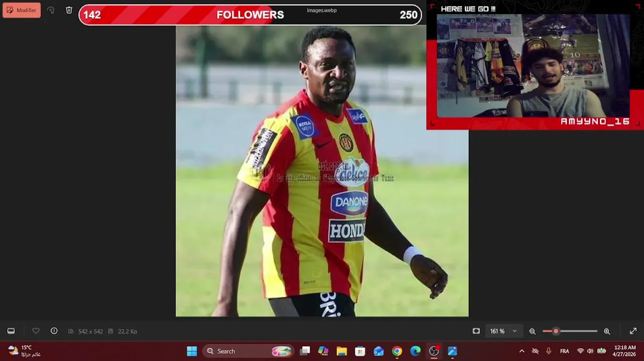The image size is (644, 361).
Task: Click the zoom in magnifier icon
Action: pyautogui.click(x=607, y=331)
